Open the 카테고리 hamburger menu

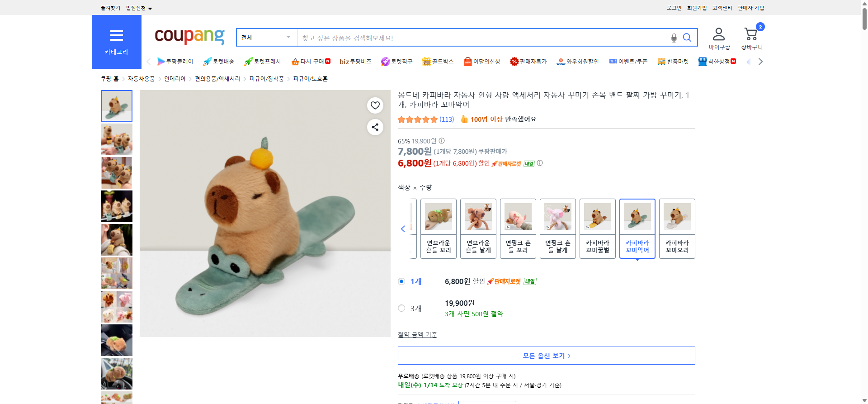click(x=116, y=36)
